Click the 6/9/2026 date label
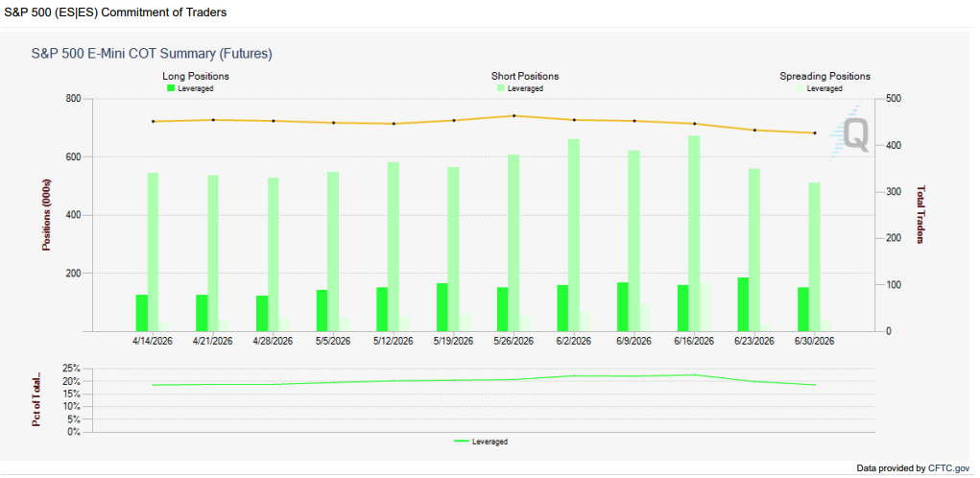 click(633, 341)
